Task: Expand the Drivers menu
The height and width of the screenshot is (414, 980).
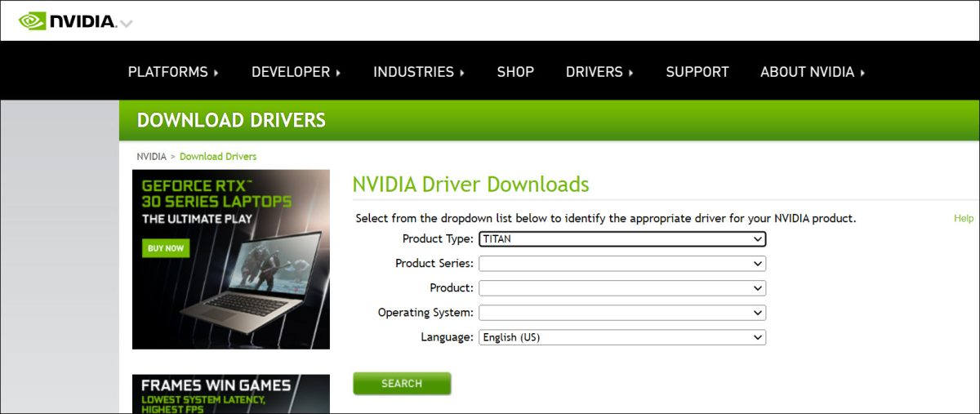Action: tap(599, 72)
